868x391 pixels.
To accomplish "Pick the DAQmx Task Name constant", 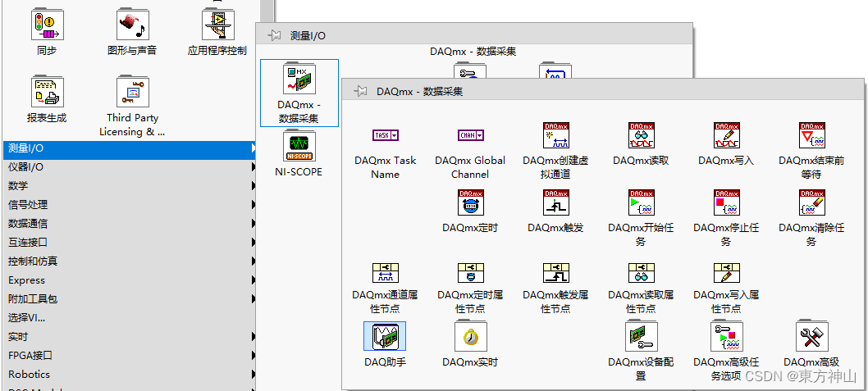I will [x=386, y=135].
